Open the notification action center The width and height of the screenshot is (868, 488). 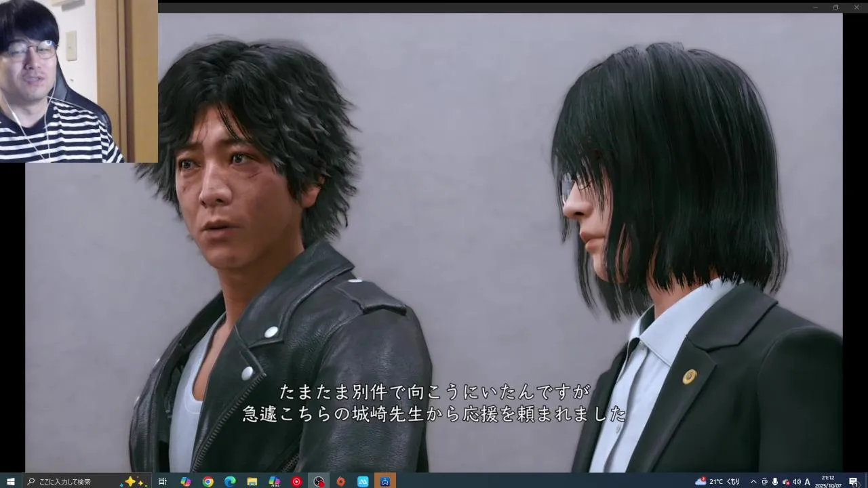(853, 481)
